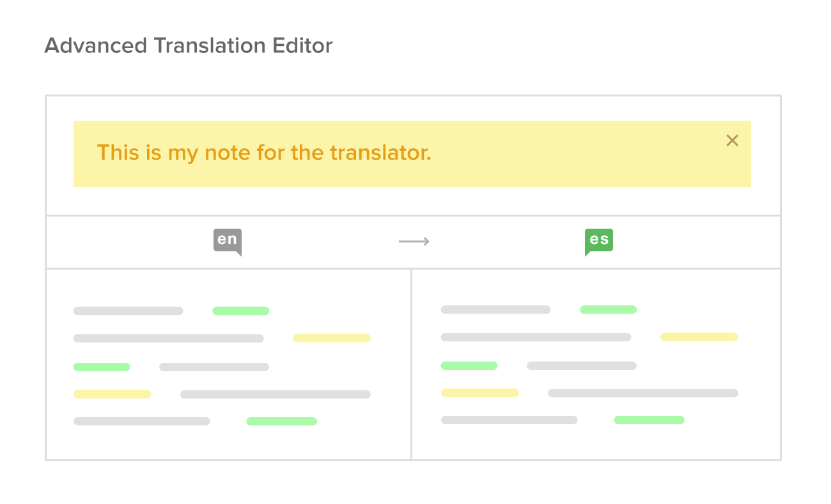The width and height of the screenshot is (831, 504).
Task: Select green segment starting third source line
Action: click(102, 367)
